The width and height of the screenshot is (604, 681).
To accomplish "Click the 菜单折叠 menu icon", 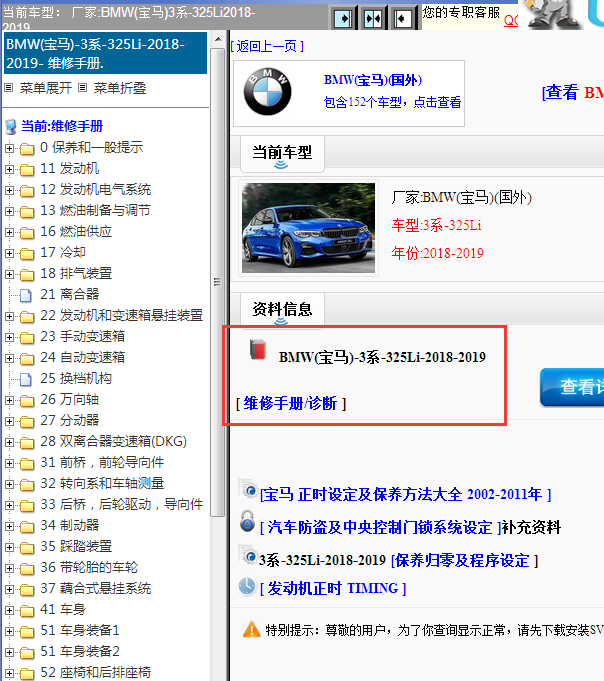I will coord(83,88).
